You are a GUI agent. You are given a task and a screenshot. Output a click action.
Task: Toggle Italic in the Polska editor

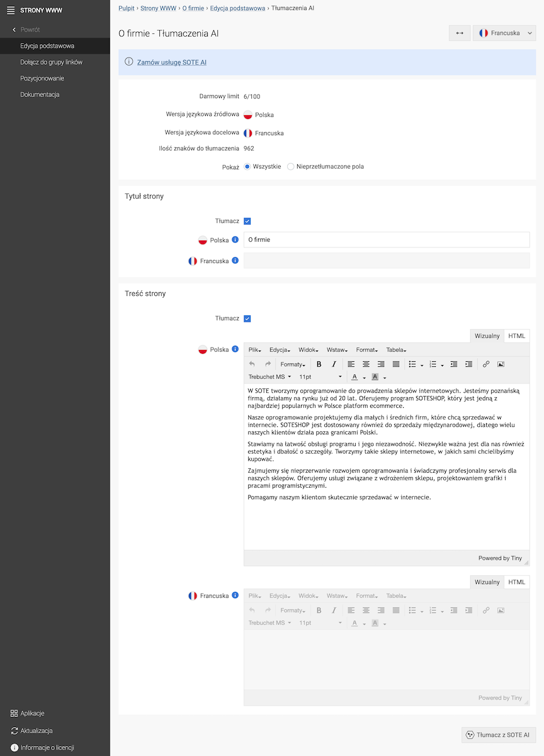click(334, 364)
